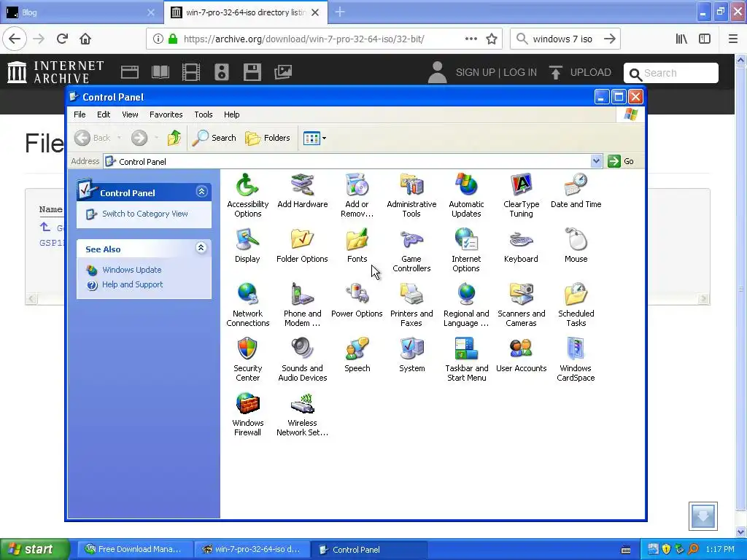Open Scanners and Cameras icon
Screen dimensions: 747x560
[x=521, y=305]
